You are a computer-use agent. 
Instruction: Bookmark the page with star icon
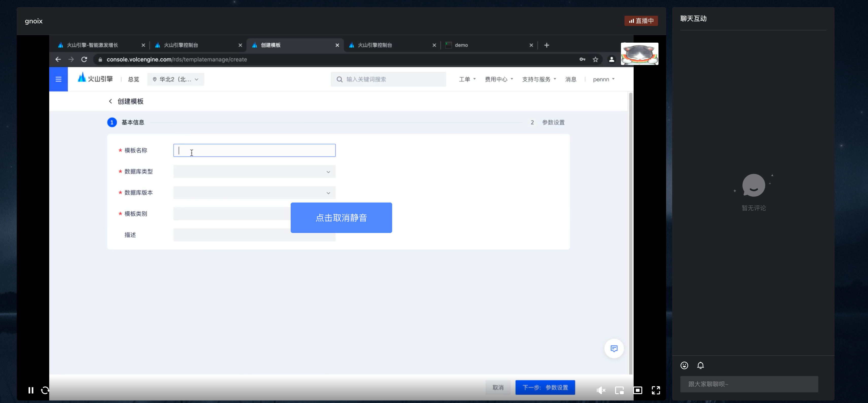coord(595,59)
